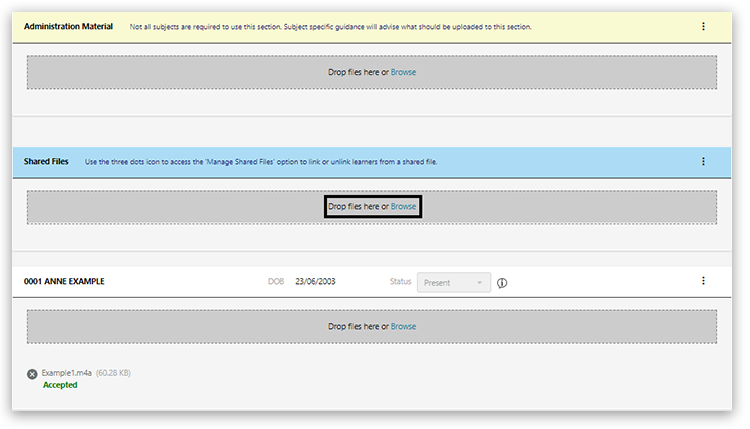The height and width of the screenshot is (429, 750).
Task: Open Administration Material three-dots menu
Action: (x=703, y=26)
